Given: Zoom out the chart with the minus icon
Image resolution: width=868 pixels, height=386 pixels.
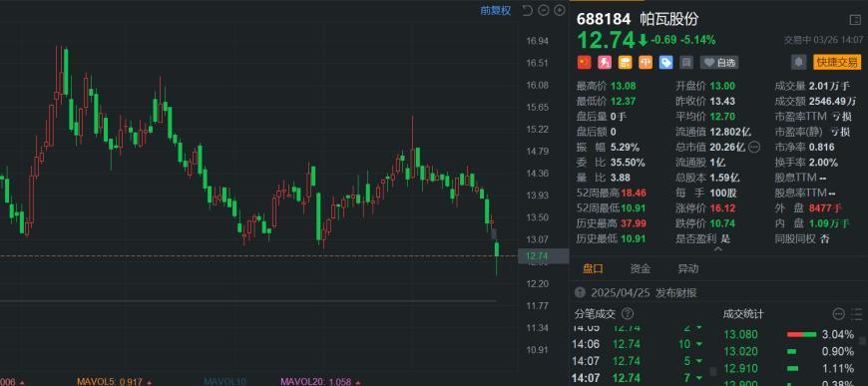Looking at the screenshot, I should [x=544, y=10].
